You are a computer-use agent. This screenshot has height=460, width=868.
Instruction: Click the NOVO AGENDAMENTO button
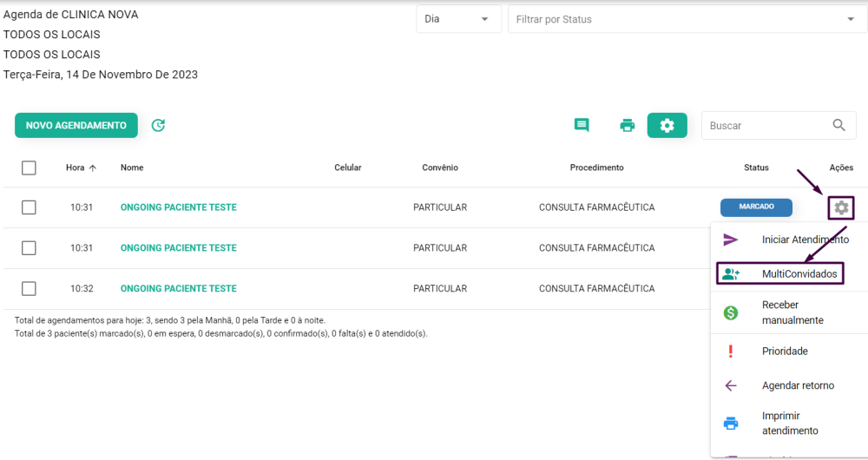[76, 125]
